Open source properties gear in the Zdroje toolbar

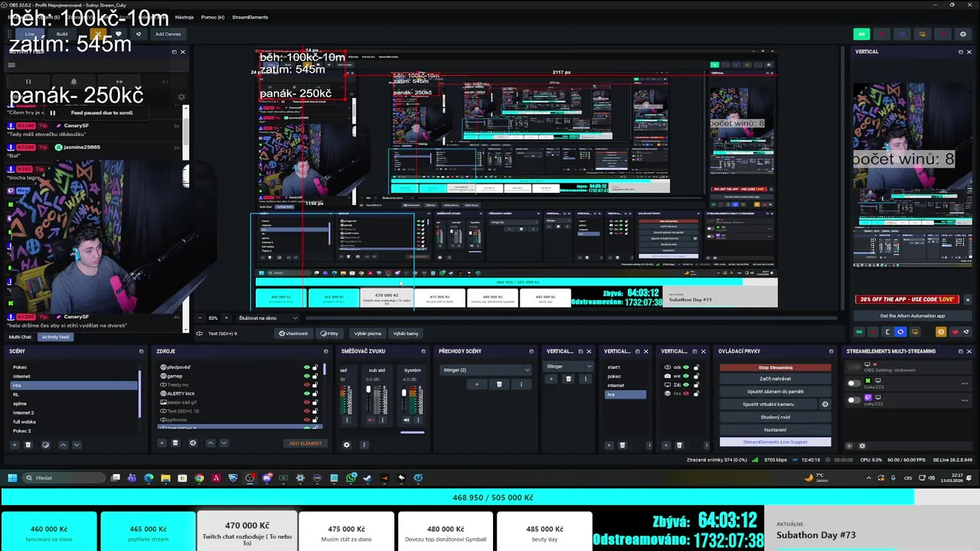(x=192, y=443)
